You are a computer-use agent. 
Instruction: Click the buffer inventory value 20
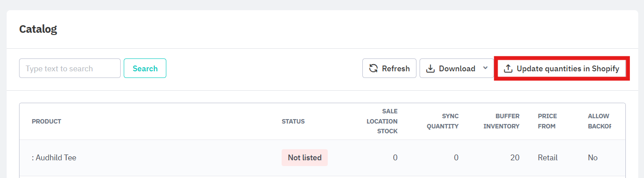tap(514, 158)
